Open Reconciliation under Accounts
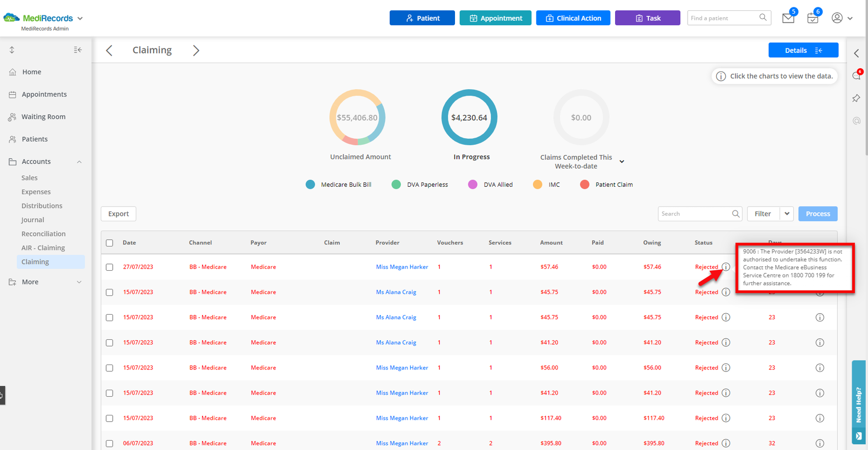 43,234
